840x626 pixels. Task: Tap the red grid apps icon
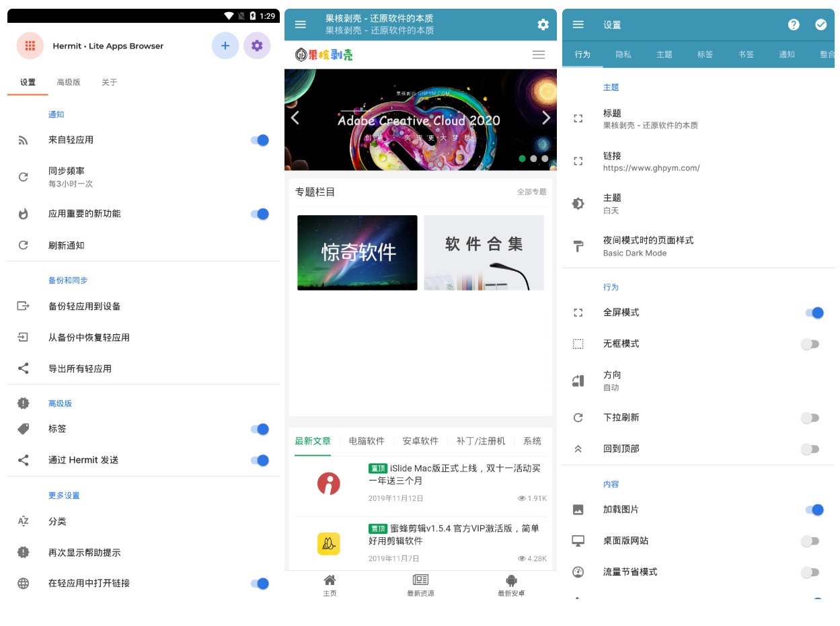click(30, 46)
